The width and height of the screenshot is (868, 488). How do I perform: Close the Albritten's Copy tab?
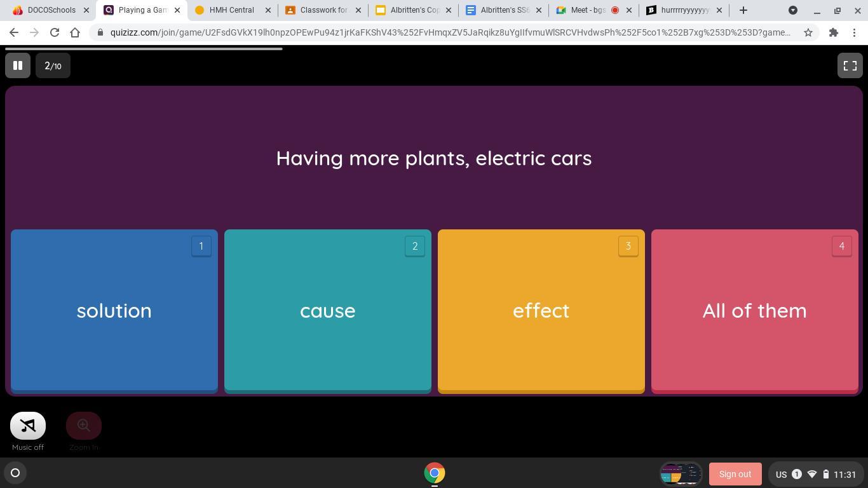(450, 10)
